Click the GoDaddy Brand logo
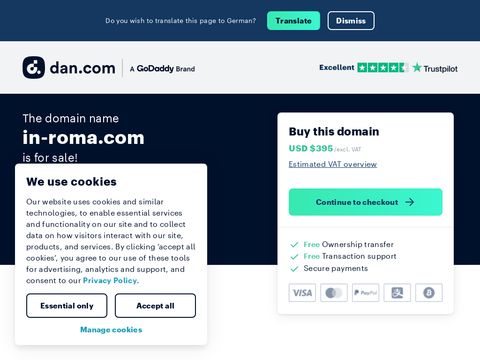480x360 pixels. pos(163,69)
